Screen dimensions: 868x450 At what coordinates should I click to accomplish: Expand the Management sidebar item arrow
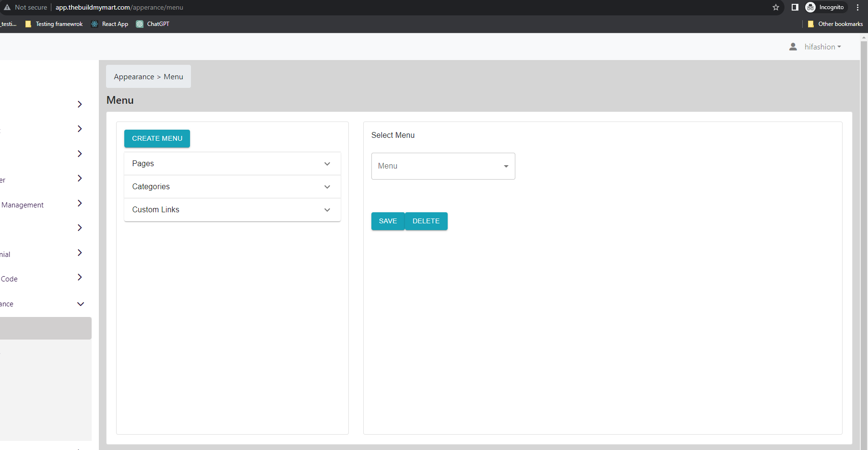(x=80, y=203)
